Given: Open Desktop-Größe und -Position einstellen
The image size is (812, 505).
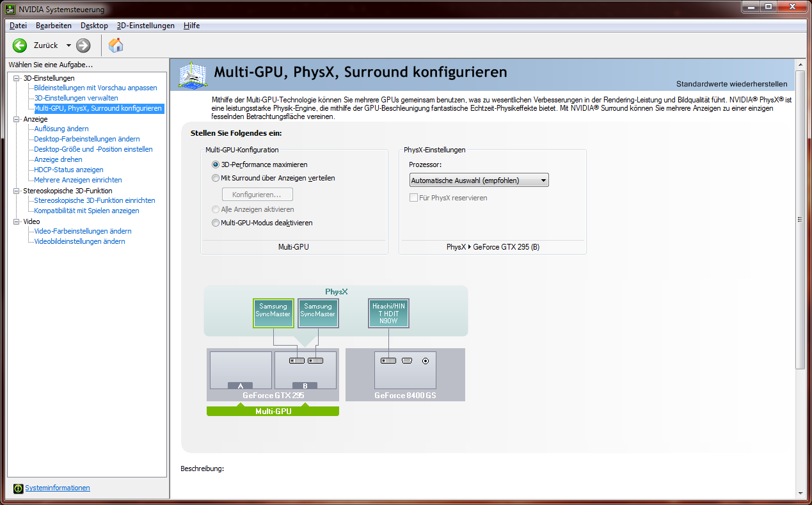Looking at the screenshot, I should [93, 149].
